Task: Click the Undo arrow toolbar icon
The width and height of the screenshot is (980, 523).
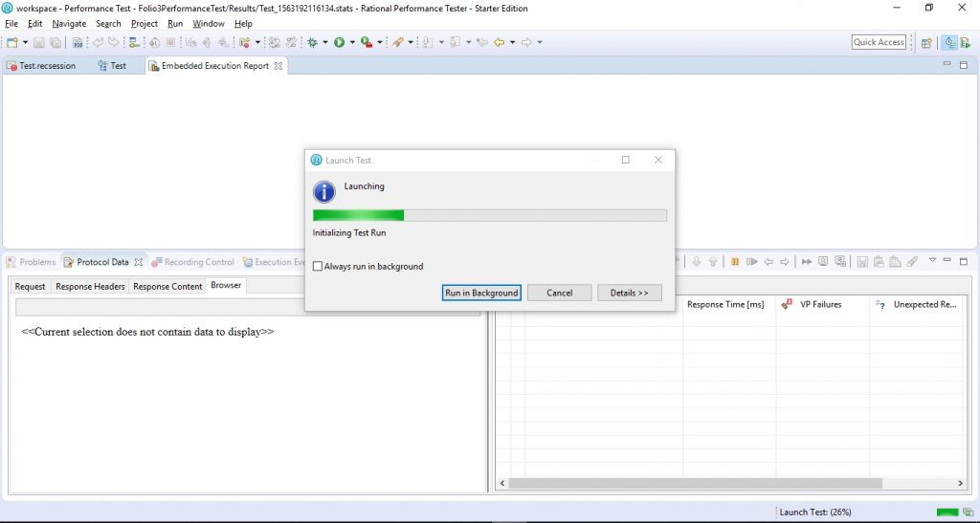Action: (99, 42)
